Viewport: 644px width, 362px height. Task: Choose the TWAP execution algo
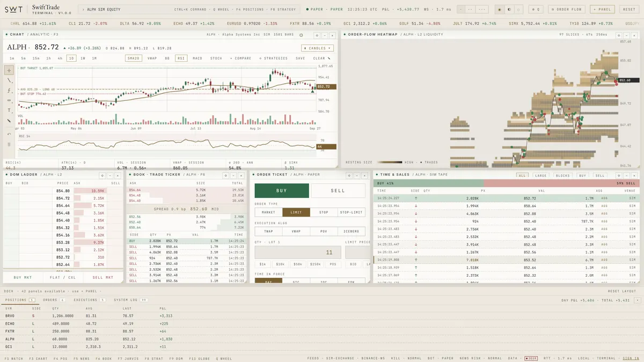[x=268, y=232]
